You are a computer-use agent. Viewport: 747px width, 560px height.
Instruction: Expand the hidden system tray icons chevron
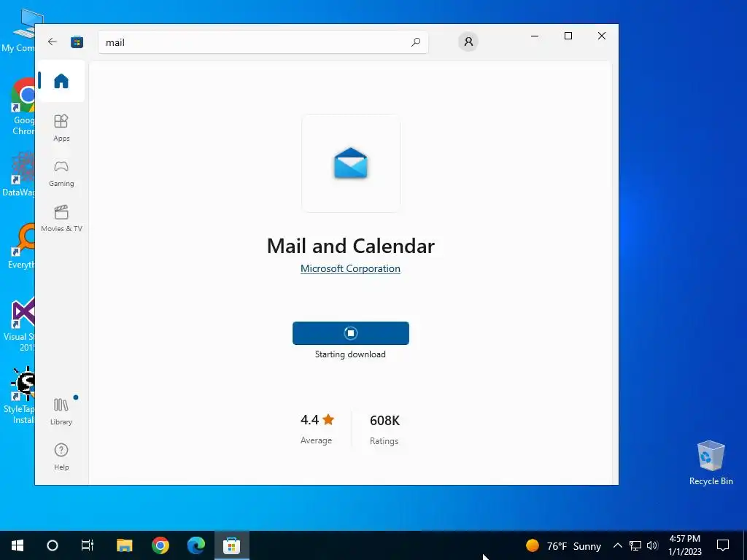coord(617,545)
